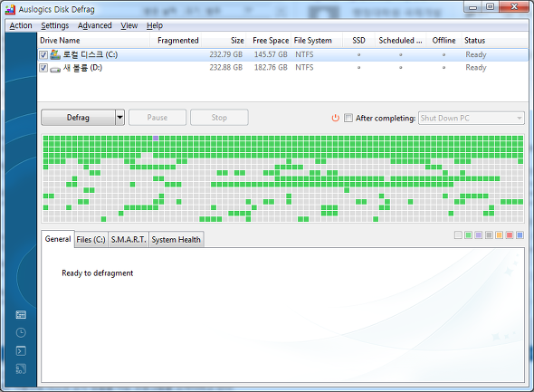This screenshot has width=534, height=392.
Task: Switch to the S.M.A.R.T. tab
Action: coord(129,240)
